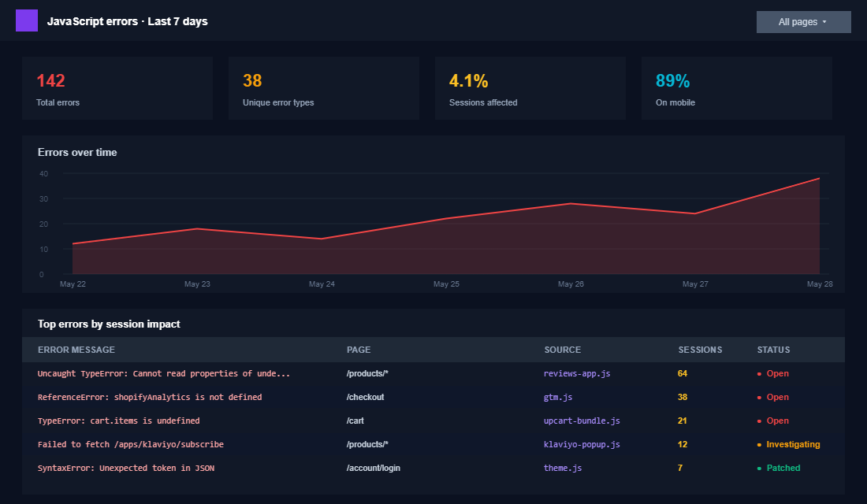Click the Patched status
867x504 pixels.
click(779, 468)
